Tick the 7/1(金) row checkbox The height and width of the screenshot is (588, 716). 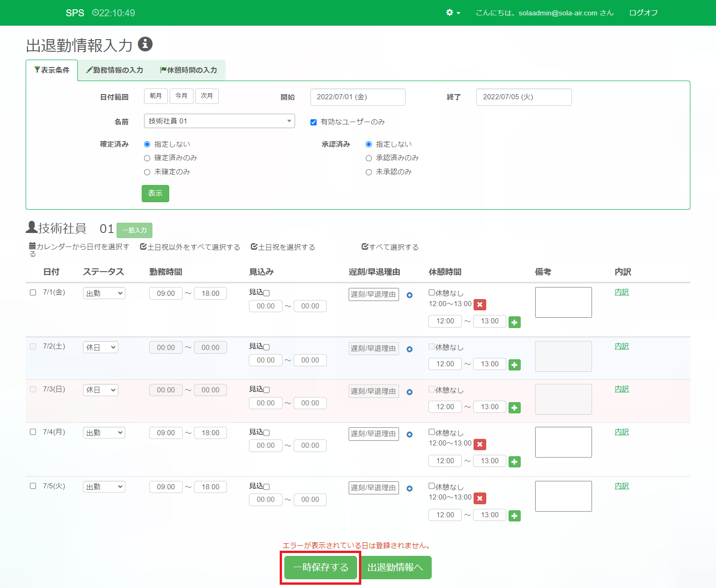[33, 293]
